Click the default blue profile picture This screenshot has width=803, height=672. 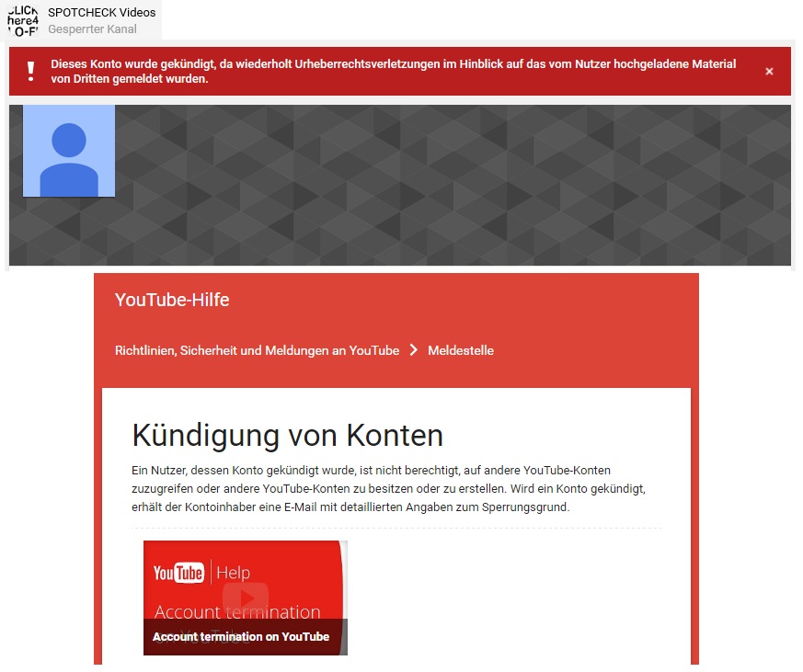coord(69,151)
